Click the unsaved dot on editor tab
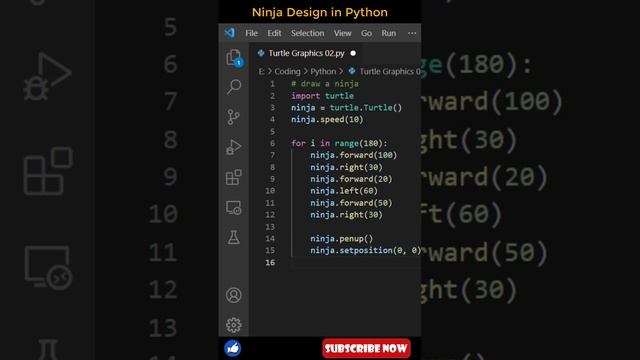This screenshot has width=640, height=360. coord(353,53)
